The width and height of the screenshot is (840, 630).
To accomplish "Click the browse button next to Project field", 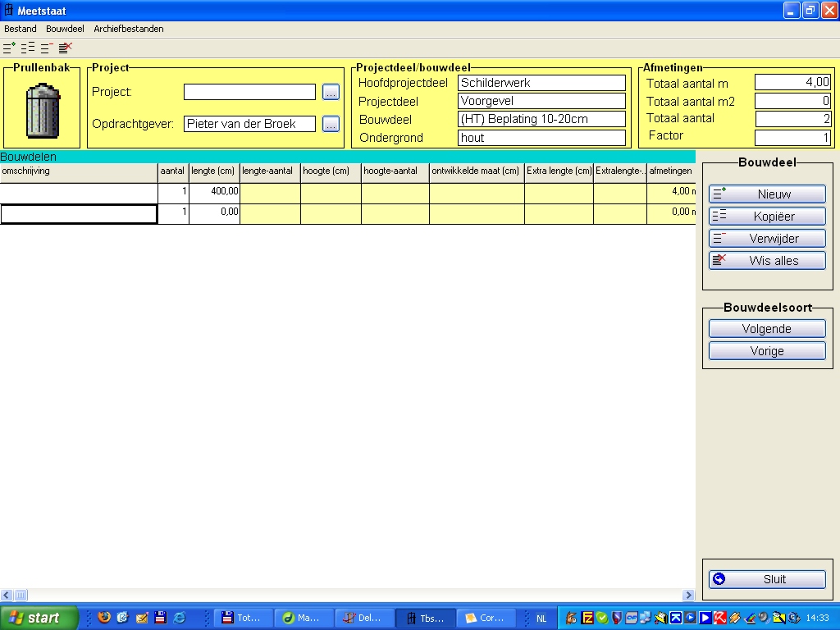I will pos(331,92).
